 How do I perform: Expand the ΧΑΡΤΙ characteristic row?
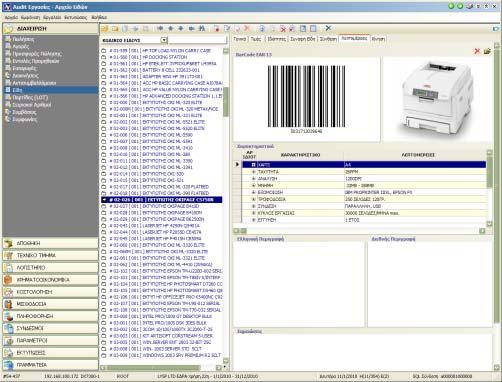pos(253,165)
